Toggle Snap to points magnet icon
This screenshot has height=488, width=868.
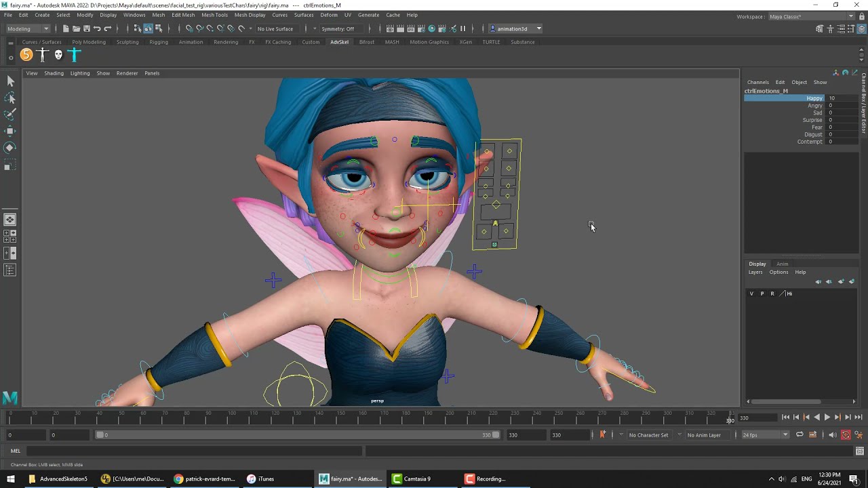210,28
